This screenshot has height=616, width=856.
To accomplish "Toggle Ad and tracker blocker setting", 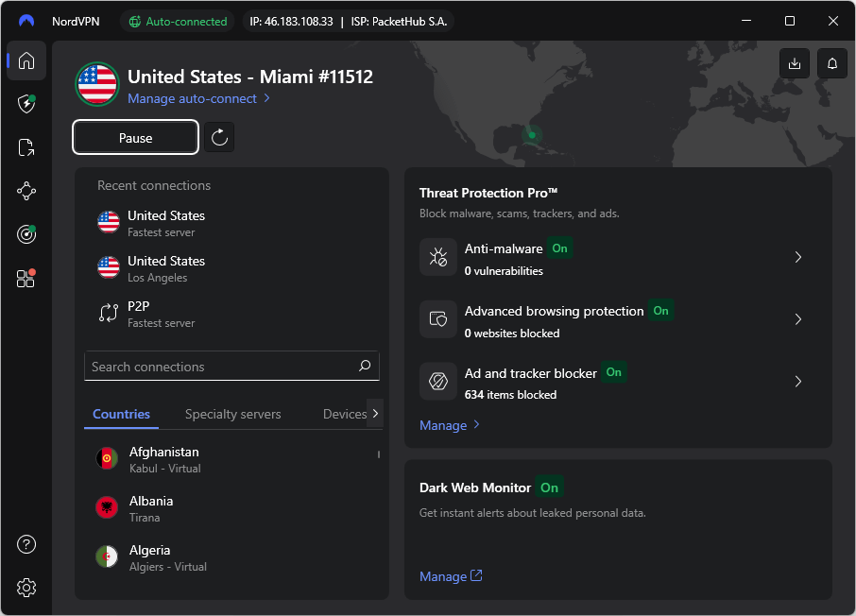I will click(x=613, y=372).
